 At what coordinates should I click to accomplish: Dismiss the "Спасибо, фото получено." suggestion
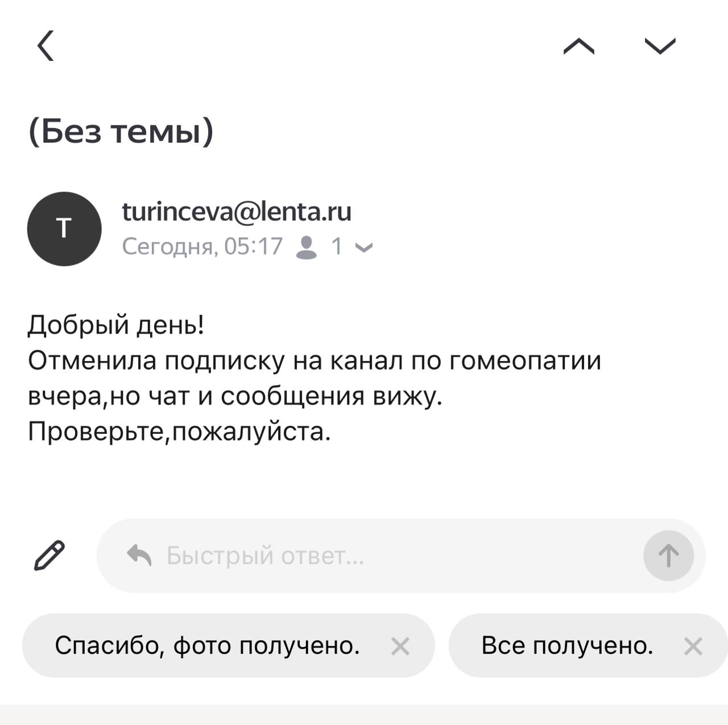400,646
